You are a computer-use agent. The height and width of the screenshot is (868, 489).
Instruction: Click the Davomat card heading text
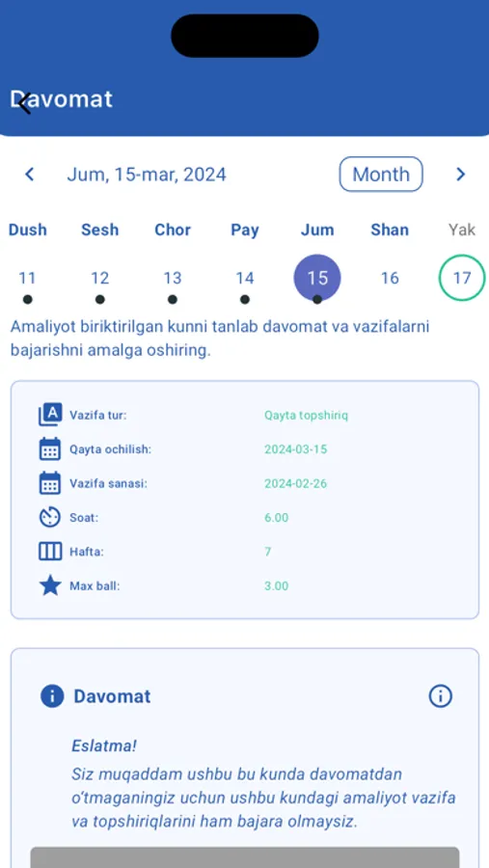[112, 695]
